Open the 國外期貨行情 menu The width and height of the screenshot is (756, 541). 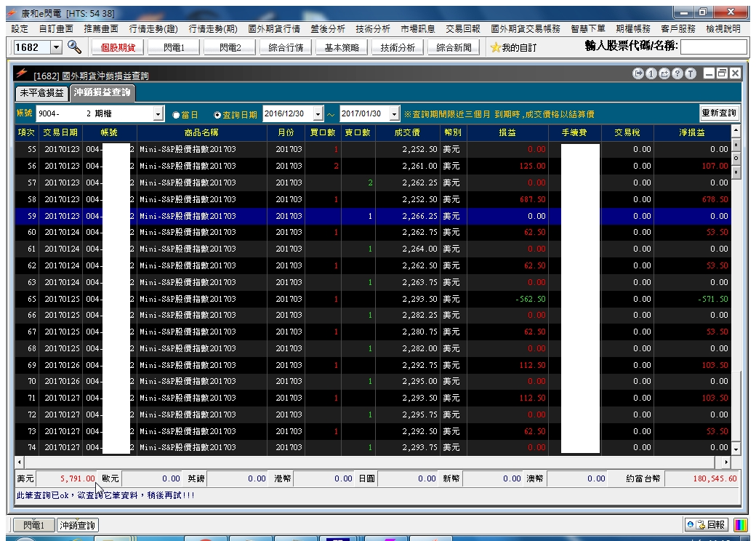(274, 29)
